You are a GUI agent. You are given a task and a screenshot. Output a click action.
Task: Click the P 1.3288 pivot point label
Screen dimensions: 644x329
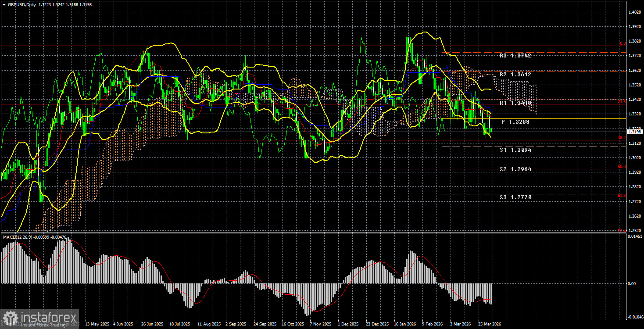point(517,122)
